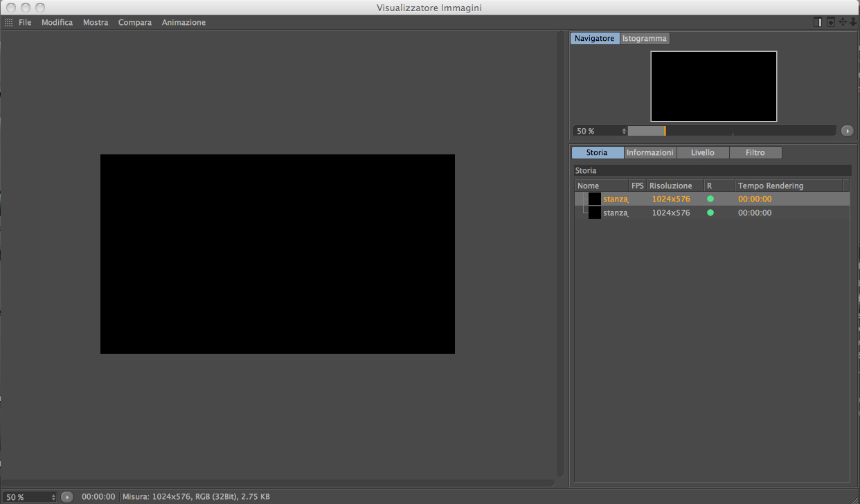Click the Navigatore 50 % zoom field
The width and height of the screenshot is (860, 504).
tap(597, 131)
